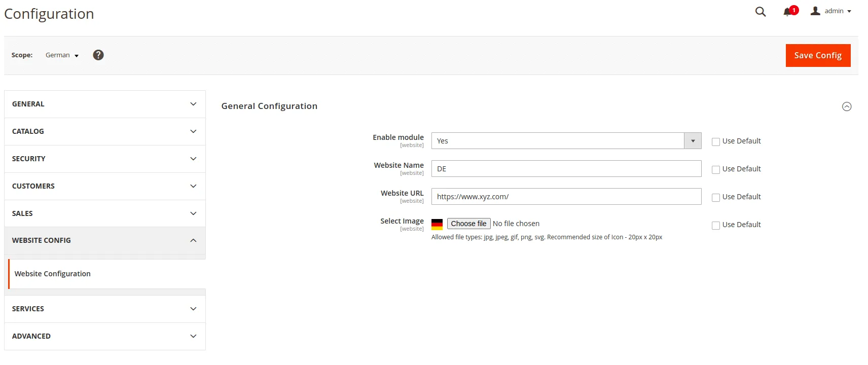Click the admin user account icon
The image size is (868, 365).
coord(815,11)
